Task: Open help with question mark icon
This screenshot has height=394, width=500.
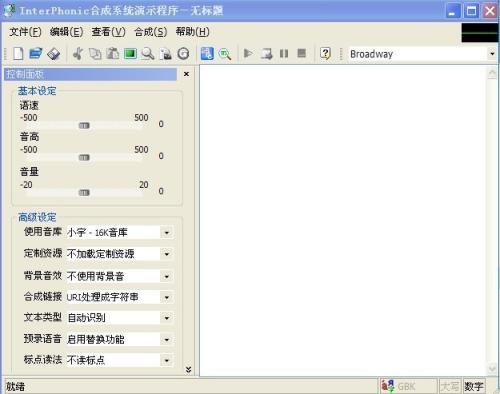Action: click(x=325, y=53)
